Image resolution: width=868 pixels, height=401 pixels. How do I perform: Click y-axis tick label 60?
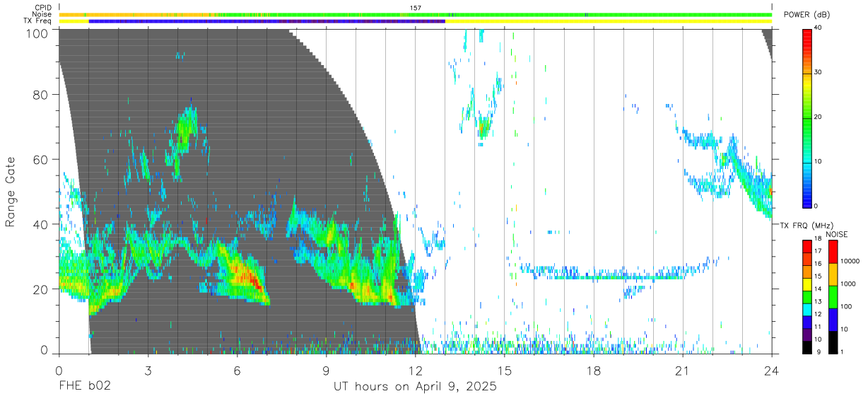pos(41,159)
